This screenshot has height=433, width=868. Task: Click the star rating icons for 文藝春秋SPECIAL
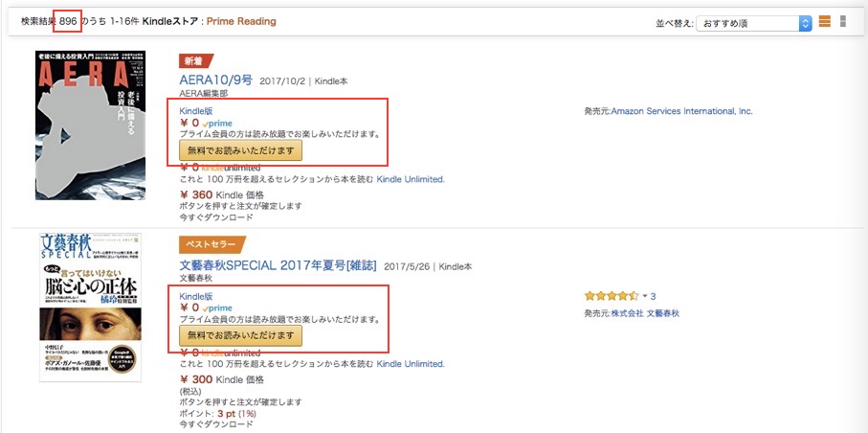612,296
